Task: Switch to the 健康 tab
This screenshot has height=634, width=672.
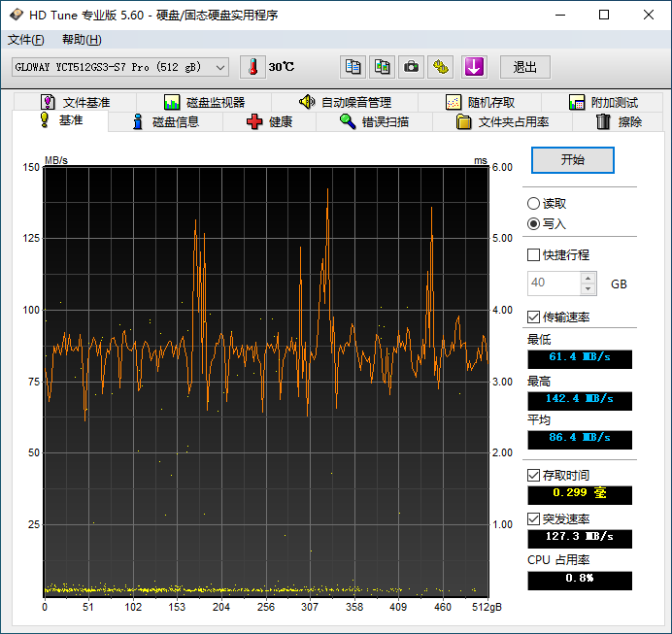Action: tap(270, 122)
